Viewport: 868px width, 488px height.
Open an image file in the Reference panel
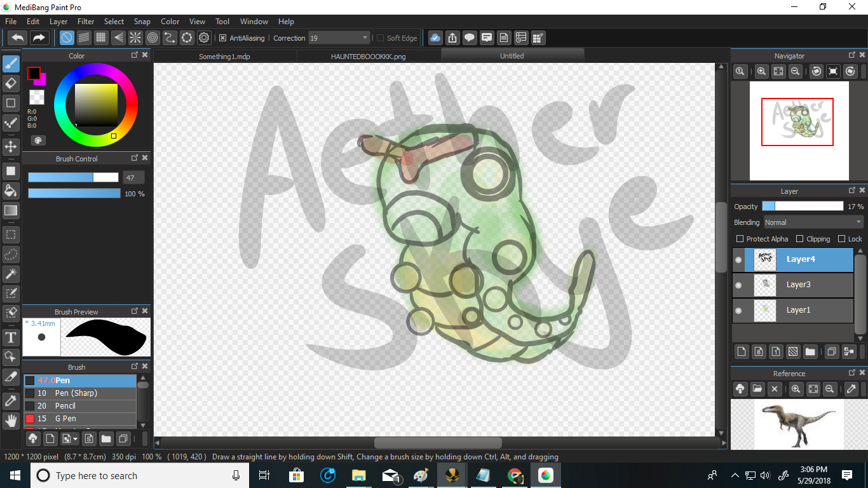tap(757, 389)
